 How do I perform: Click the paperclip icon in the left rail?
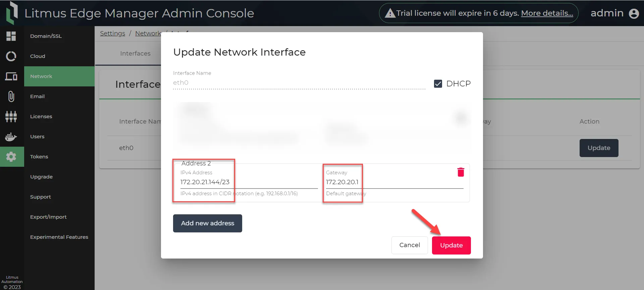[x=11, y=96]
